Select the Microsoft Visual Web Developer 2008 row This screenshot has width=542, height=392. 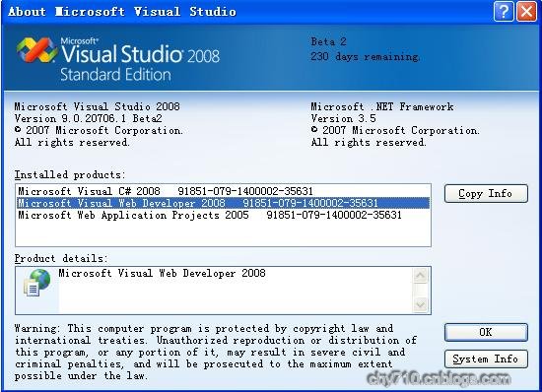[224, 203]
